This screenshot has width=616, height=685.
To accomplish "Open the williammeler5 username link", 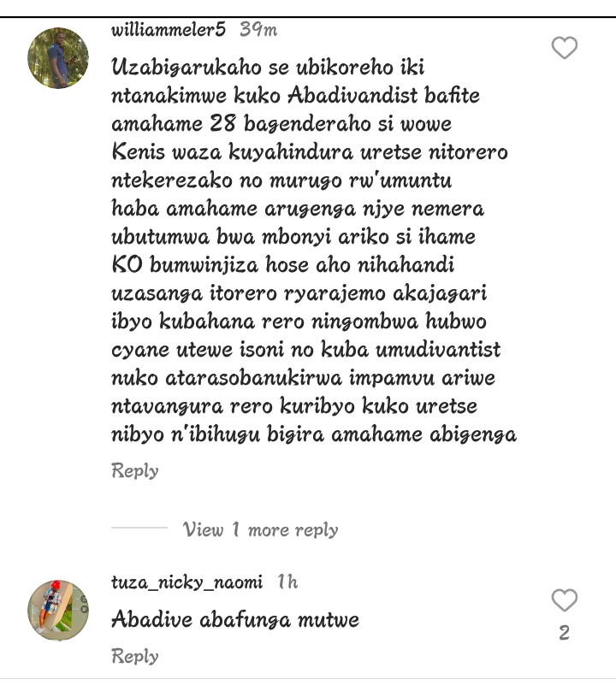I will pyautogui.click(x=169, y=30).
